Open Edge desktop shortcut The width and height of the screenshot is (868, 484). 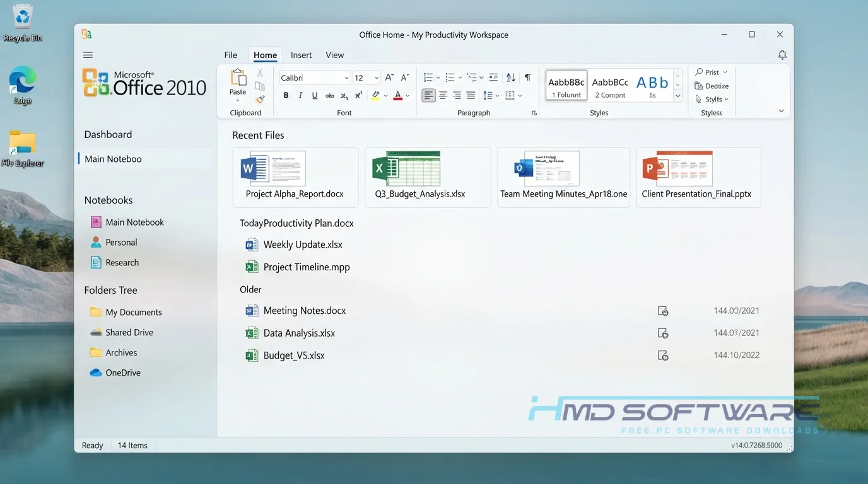coord(22,85)
